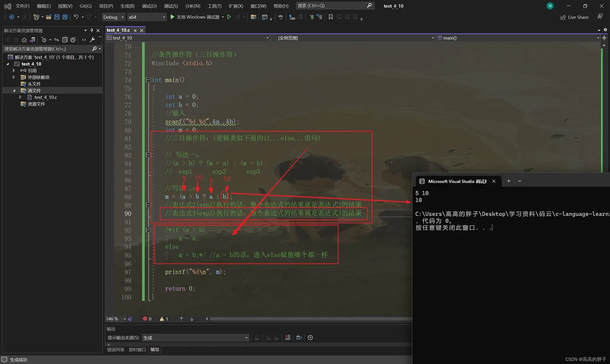Open Properties wrench icon in Solution Explorer
Image resolution: width=610 pixels, height=364 pixels.
[92, 40]
